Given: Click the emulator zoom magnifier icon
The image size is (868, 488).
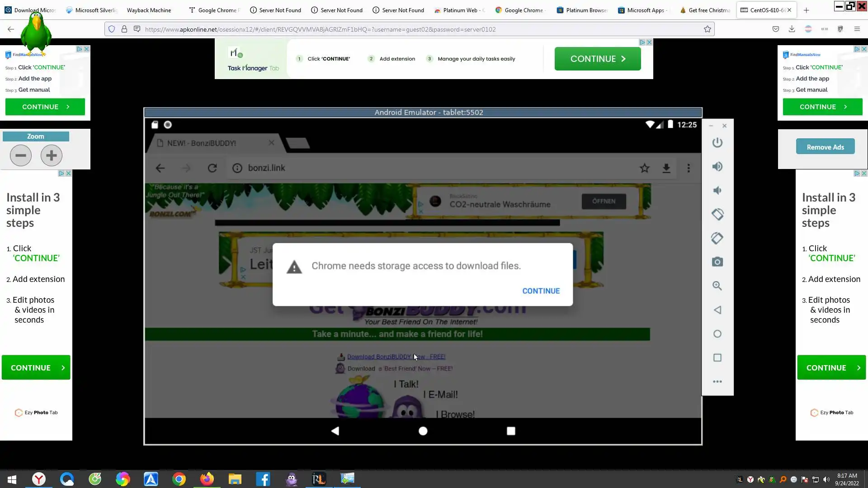Looking at the screenshot, I should (x=717, y=286).
